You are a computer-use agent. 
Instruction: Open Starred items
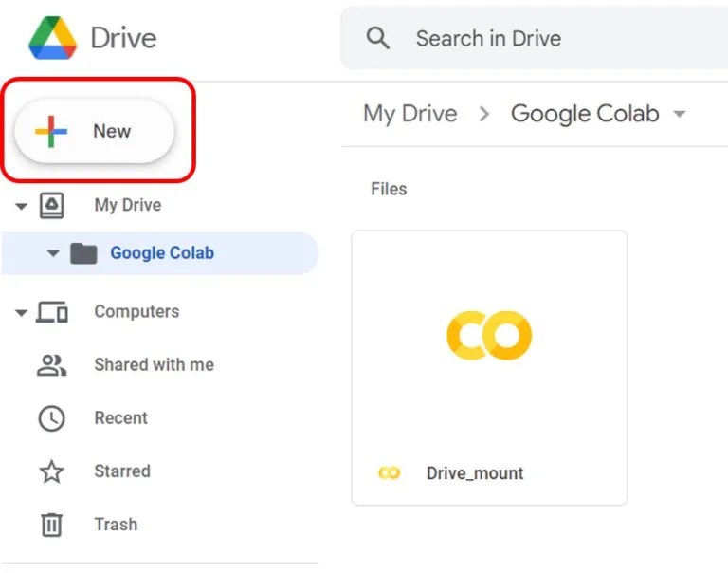122,471
